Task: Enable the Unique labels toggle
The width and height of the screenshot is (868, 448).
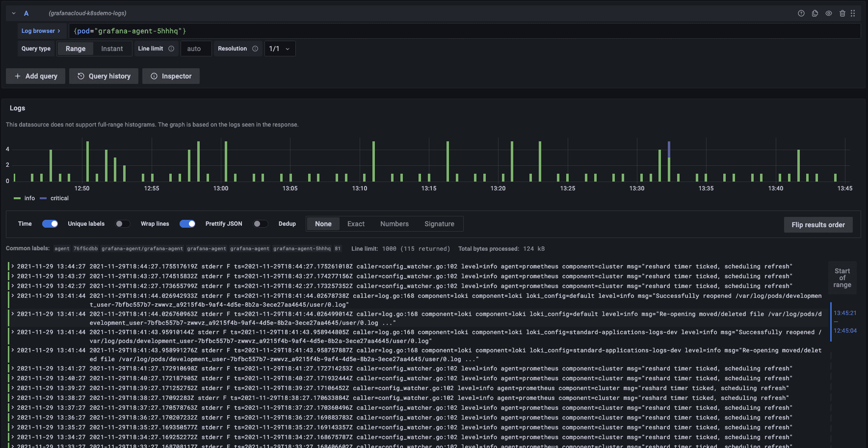Action: point(123,224)
